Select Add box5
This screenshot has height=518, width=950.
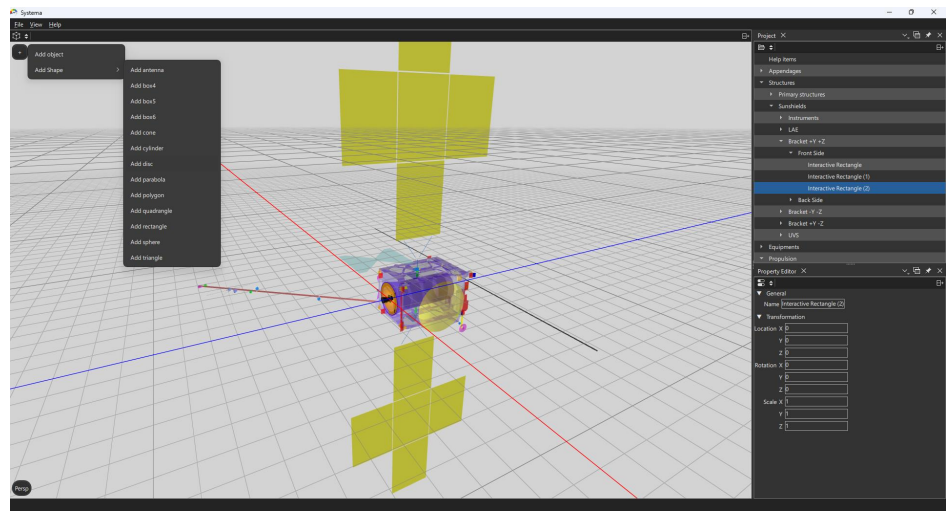click(x=172, y=101)
